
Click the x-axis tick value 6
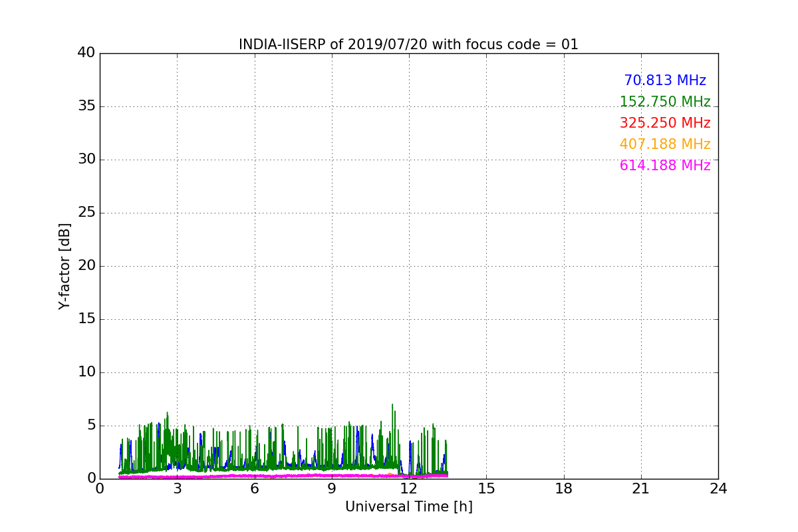pyautogui.click(x=255, y=489)
